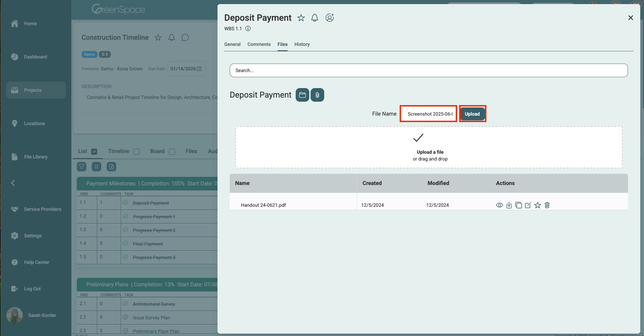
Task: Open the Architectural Survey task
Action: pos(154,304)
